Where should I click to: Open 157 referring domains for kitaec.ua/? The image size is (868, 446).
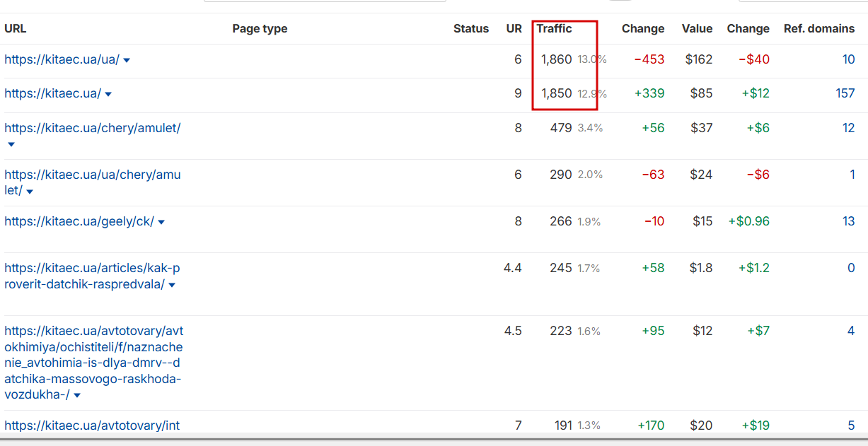pyautogui.click(x=845, y=93)
